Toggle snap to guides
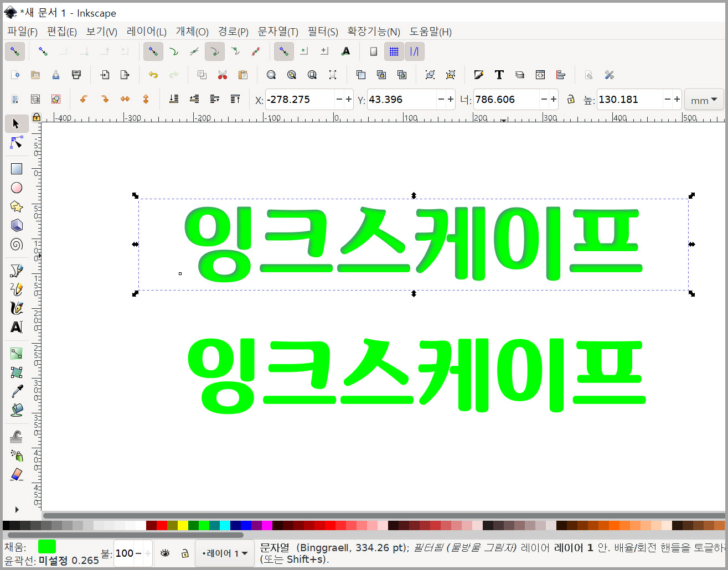Screen dimensions: 728x570 click(x=415, y=51)
